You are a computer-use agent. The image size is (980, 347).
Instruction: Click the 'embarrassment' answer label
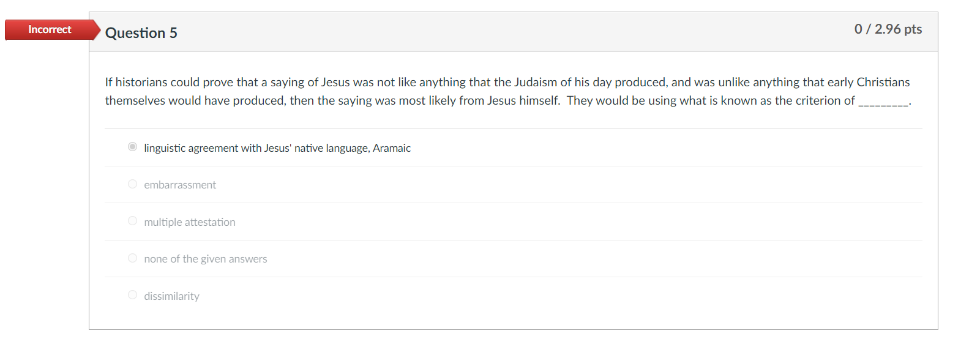point(180,185)
